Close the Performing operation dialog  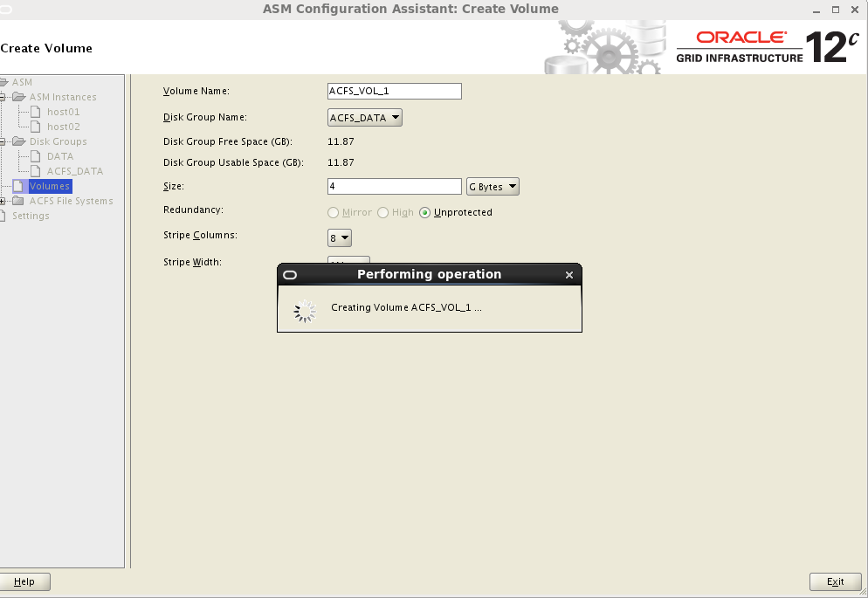(569, 274)
